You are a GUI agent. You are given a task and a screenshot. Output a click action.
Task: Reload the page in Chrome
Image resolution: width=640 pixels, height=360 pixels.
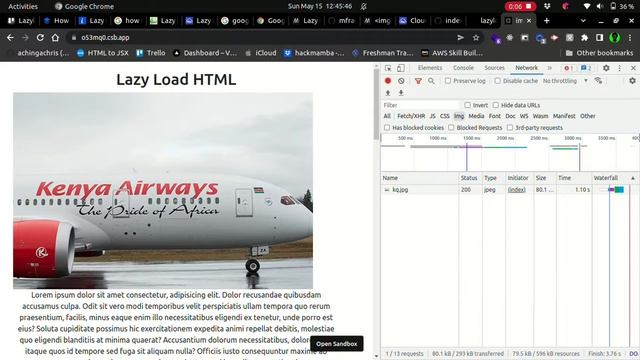(x=40, y=38)
